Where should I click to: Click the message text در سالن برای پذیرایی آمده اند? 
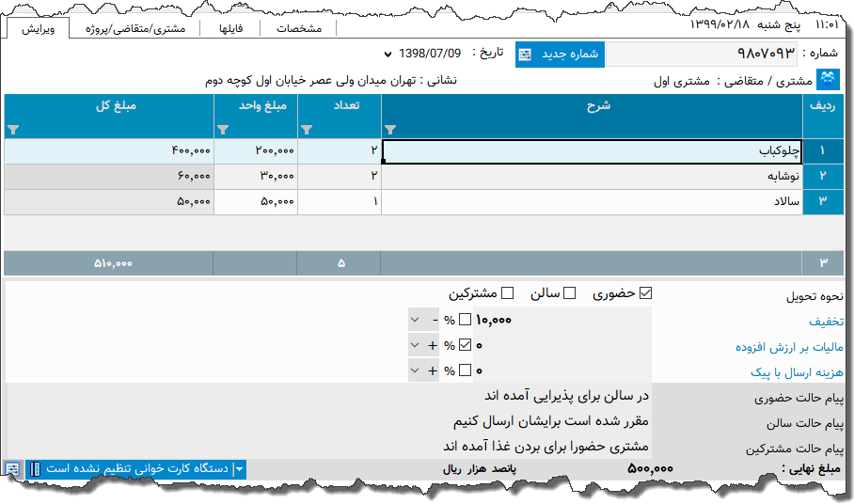pos(567,396)
